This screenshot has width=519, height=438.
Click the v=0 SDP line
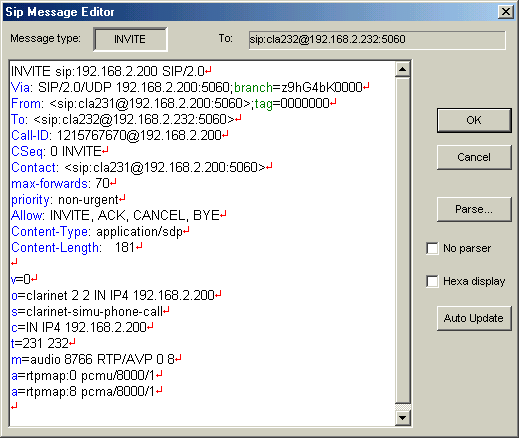point(24,279)
